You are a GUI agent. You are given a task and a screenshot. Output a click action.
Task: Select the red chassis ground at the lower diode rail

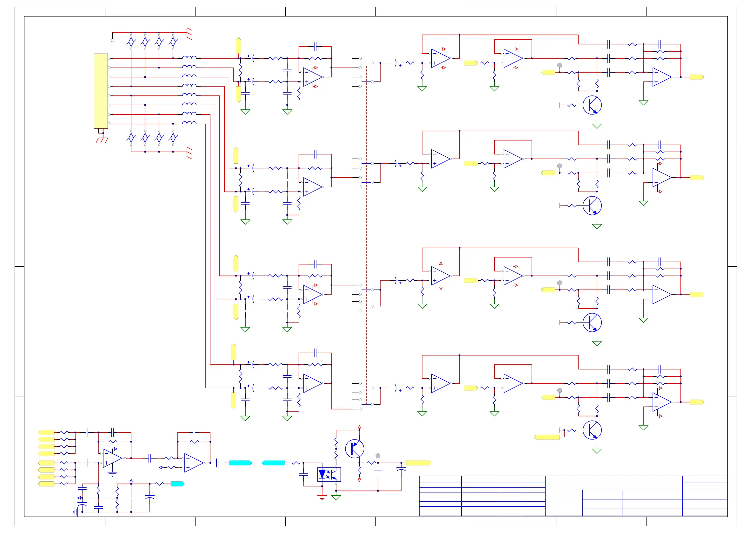pos(189,153)
